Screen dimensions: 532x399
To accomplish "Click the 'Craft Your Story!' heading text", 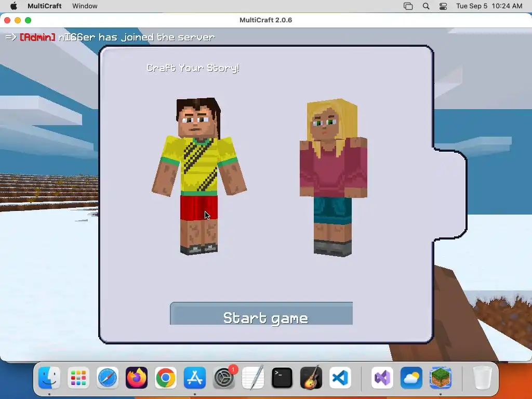I will click(193, 68).
